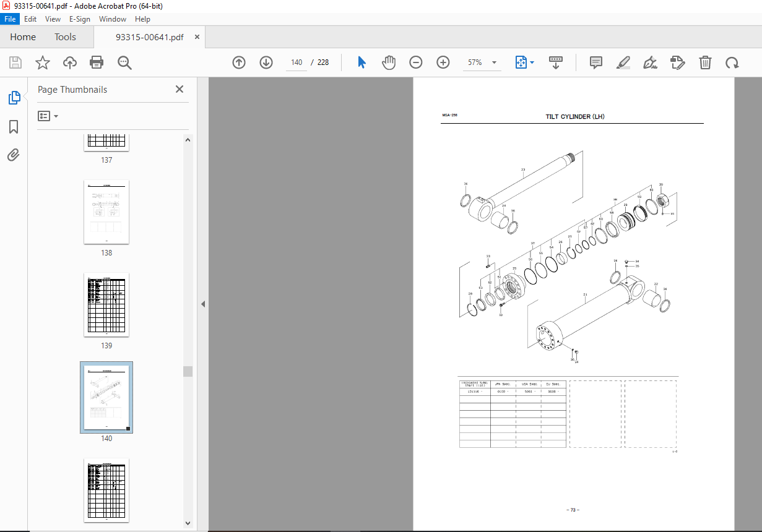Viewport: 762px width, 532px height.
Task: Select the 93315-00641.pdf document tab
Action: [x=150, y=37]
